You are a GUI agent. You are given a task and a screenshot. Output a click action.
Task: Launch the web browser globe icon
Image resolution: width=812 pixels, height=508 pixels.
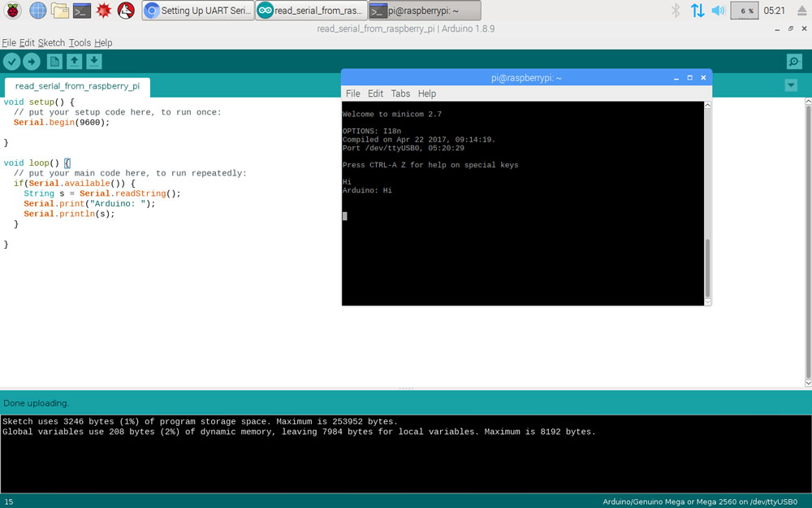tap(37, 11)
